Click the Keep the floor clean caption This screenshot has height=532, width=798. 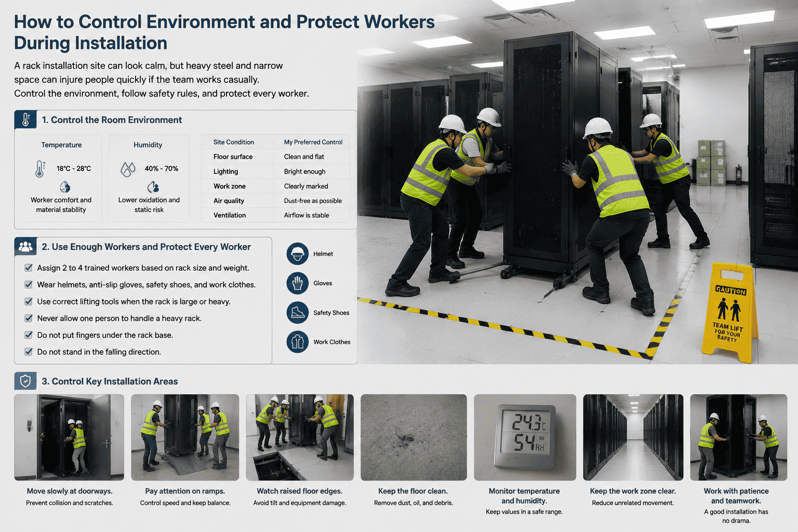413,491
